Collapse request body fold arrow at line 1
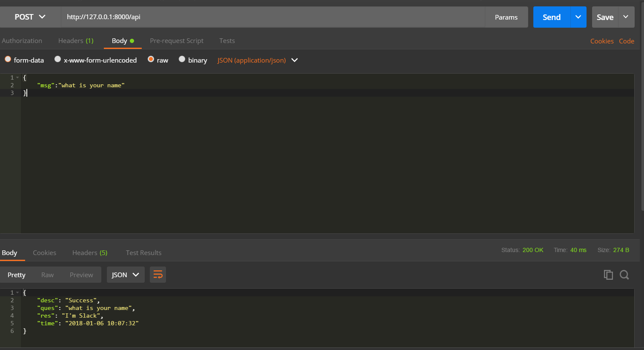Image resolution: width=644 pixels, height=350 pixels. click(x=17, y=77)
